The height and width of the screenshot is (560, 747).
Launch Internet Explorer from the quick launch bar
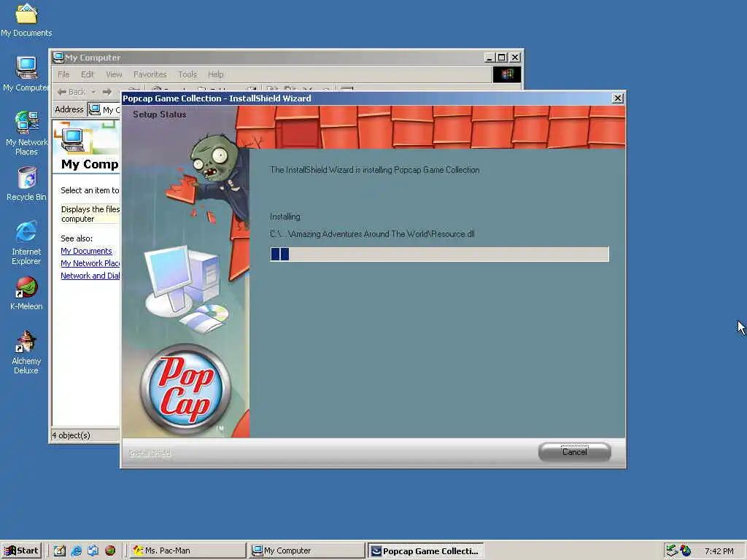point(76,551)
